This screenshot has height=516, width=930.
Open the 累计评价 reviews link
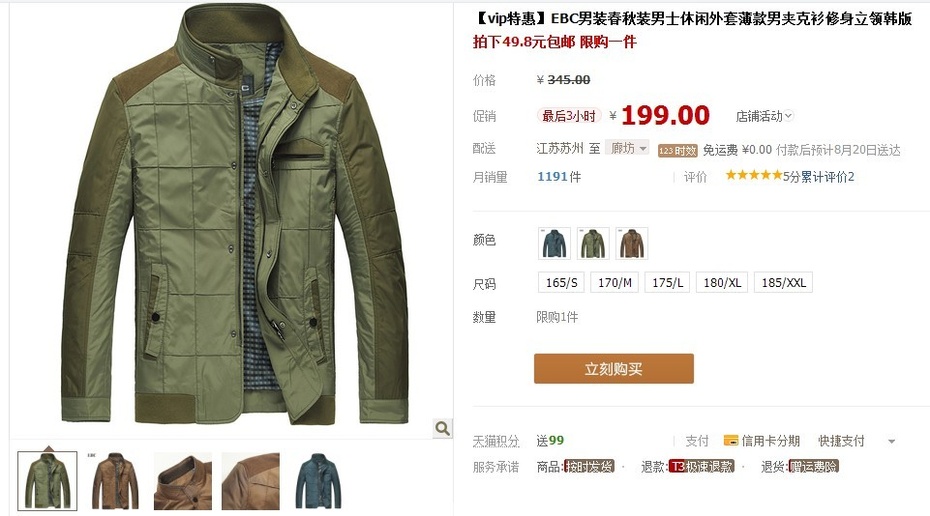tap(827, 177)
